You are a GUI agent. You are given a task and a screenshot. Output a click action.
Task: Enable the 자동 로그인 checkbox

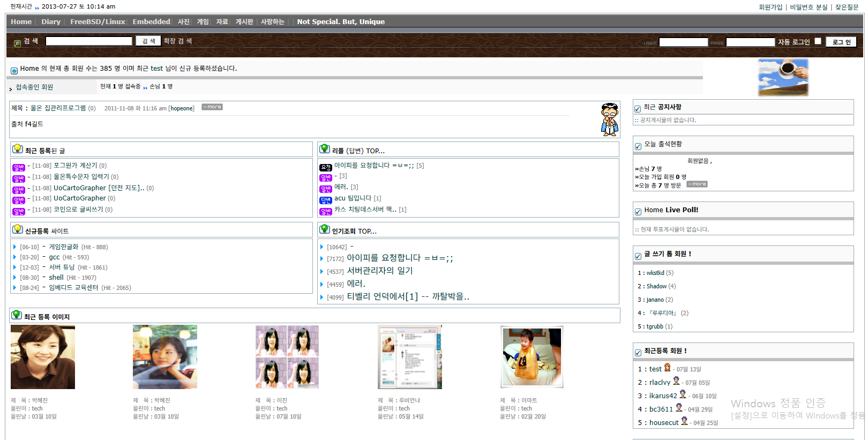[x=818, y=41]
